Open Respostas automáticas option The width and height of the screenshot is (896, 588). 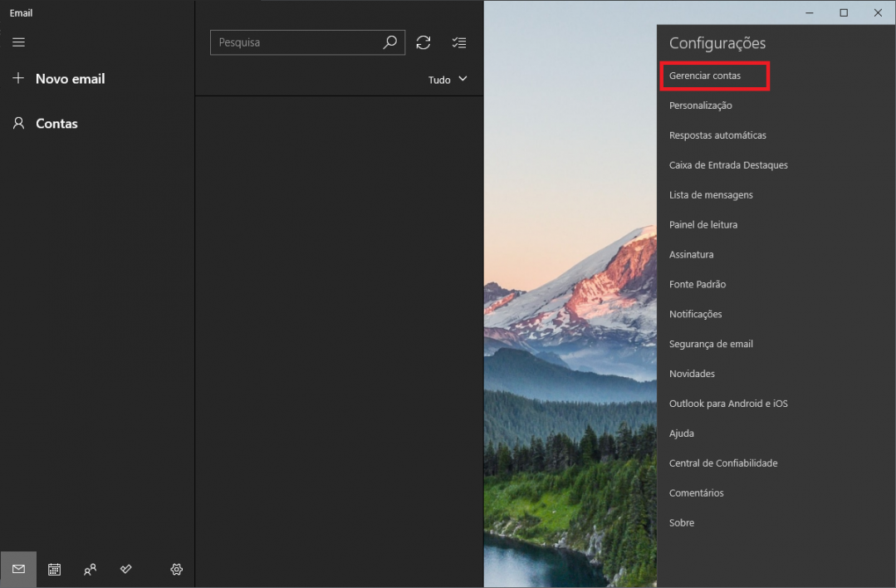(x=717, y=135)
